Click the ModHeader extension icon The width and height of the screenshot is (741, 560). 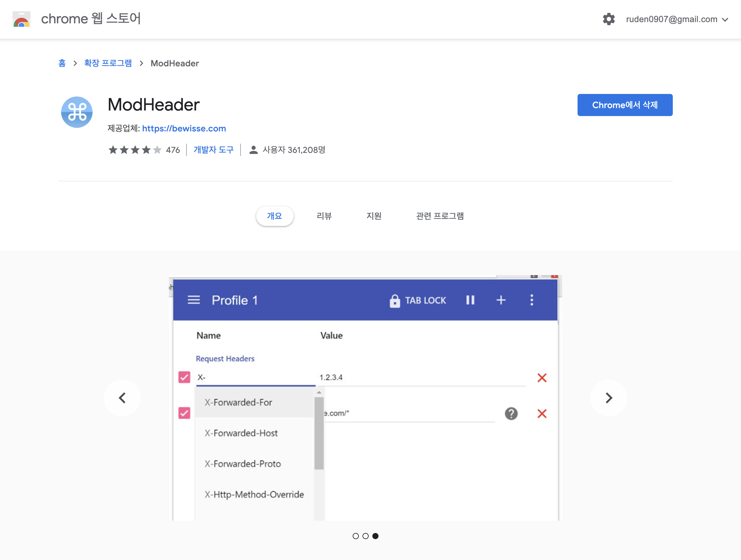(x=77, y=112)
